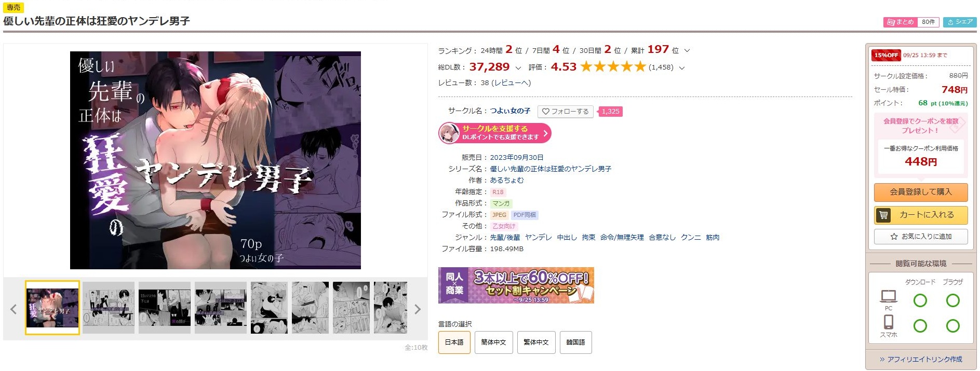Image resolution: width=980 pixels, height=371 pixels.
Task: Click the shopping cart icon
Action: pyautogui.click(x=883, y=215)
